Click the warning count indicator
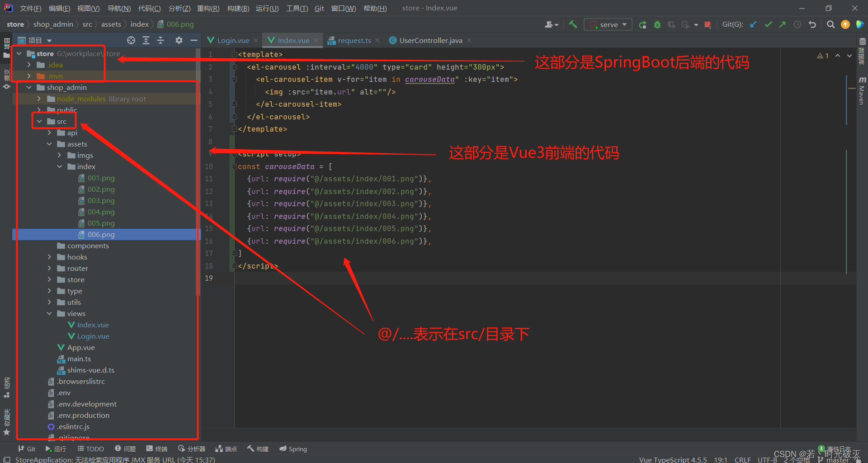 pyautogui.click(x=823, y=56)
